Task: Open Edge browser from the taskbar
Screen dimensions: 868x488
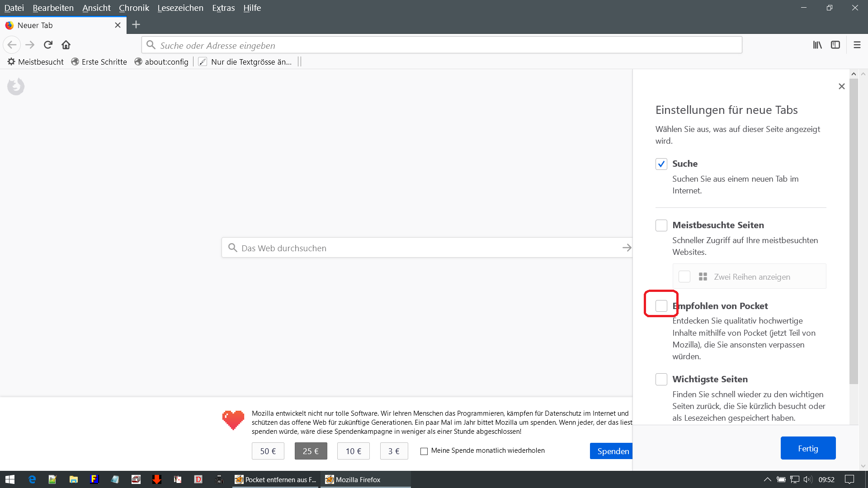Action: (x=32, y=479)
